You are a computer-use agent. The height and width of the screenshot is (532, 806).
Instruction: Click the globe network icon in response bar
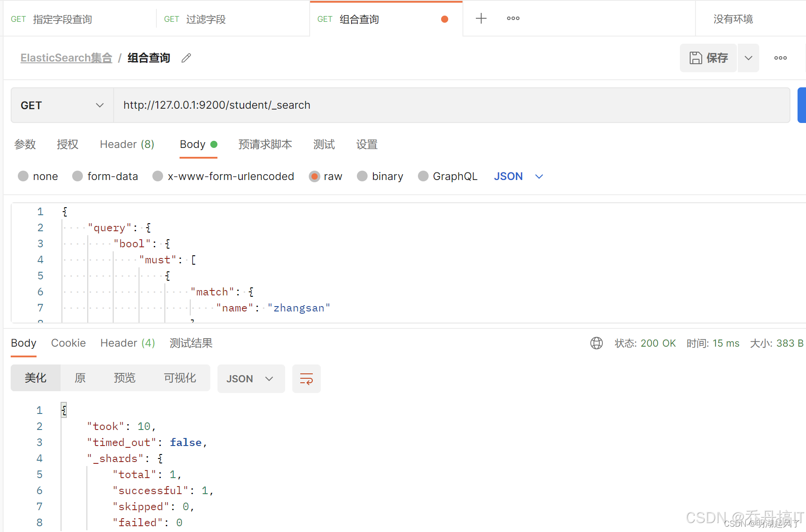pos(597,343)
